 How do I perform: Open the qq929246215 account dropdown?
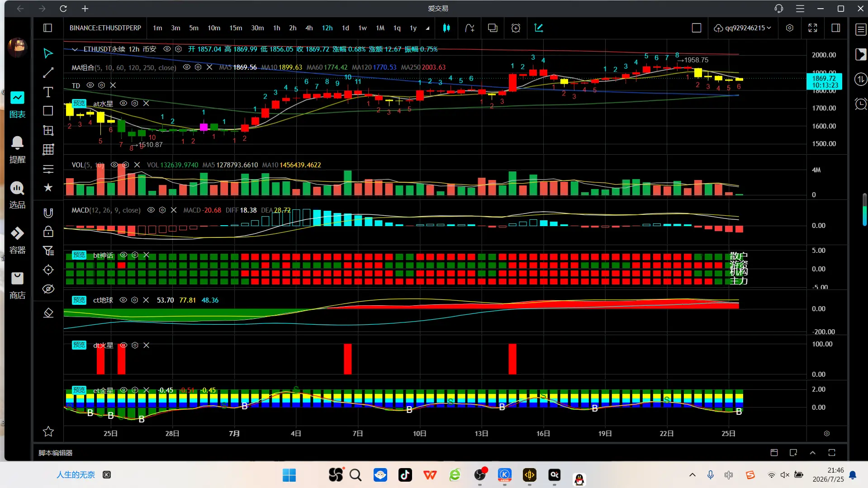742,28
